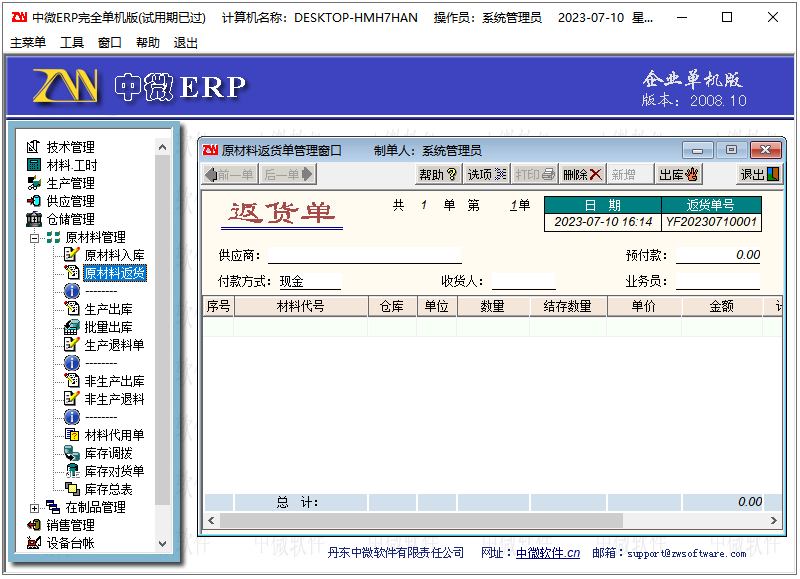
Task: Expand the 在制品管理 tree node
Action: (x=34, y=508)
